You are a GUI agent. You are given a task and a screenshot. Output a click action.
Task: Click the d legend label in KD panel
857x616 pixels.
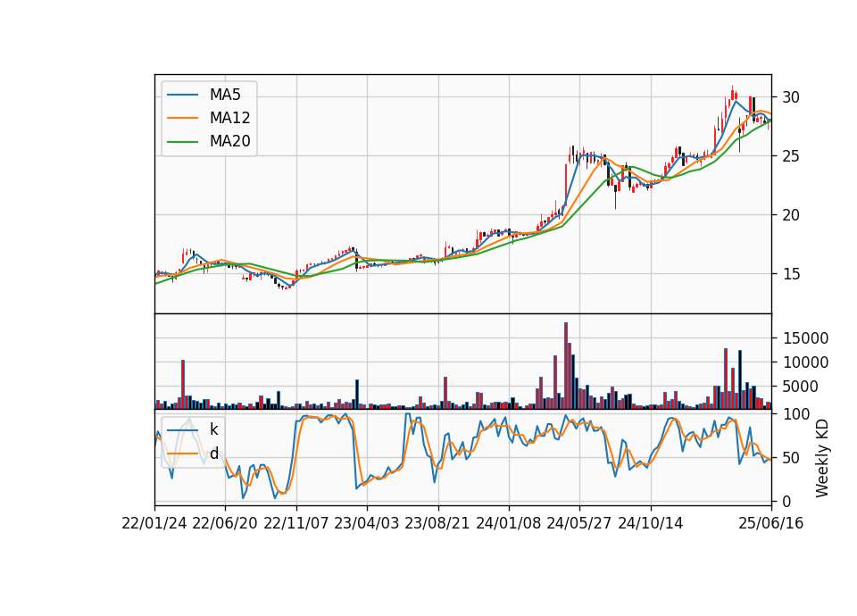pos(214,454)
